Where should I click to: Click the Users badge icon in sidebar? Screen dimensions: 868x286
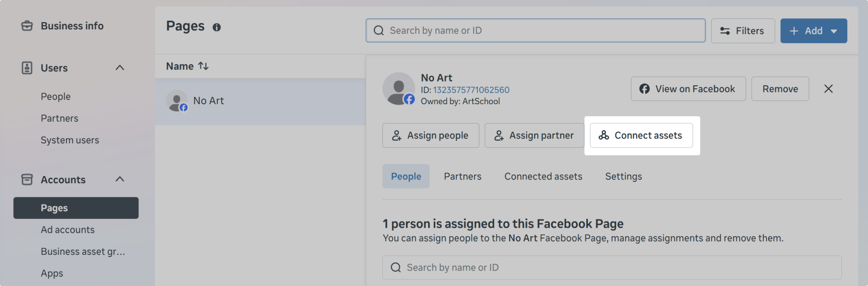click(x=27, y=68)
